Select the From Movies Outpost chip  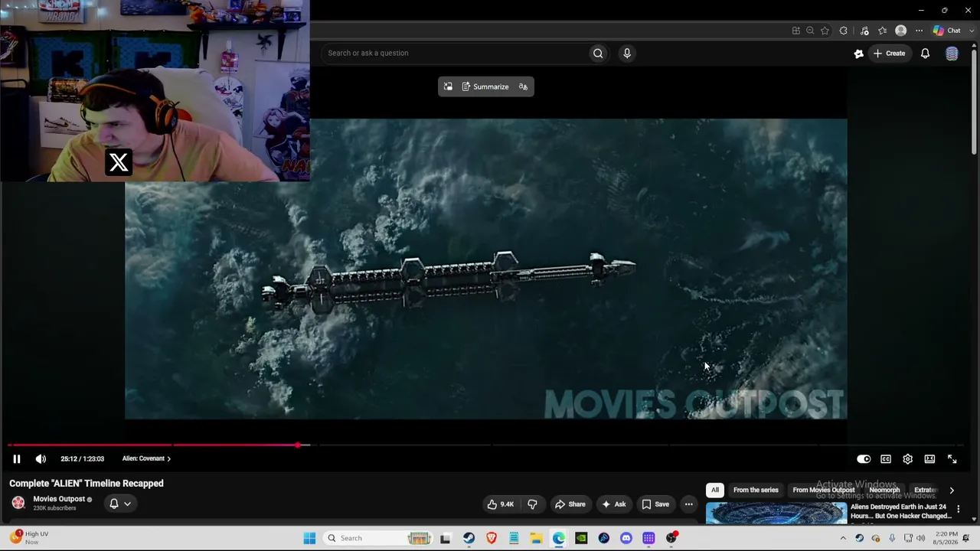tap(824, 490)
